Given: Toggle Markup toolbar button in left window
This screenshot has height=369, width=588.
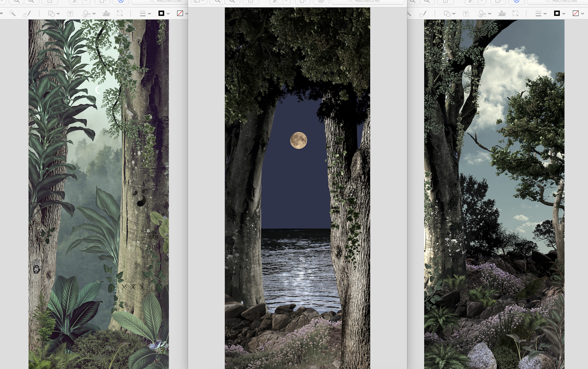Looking at the screenshot, I should [x=121, y=1].
